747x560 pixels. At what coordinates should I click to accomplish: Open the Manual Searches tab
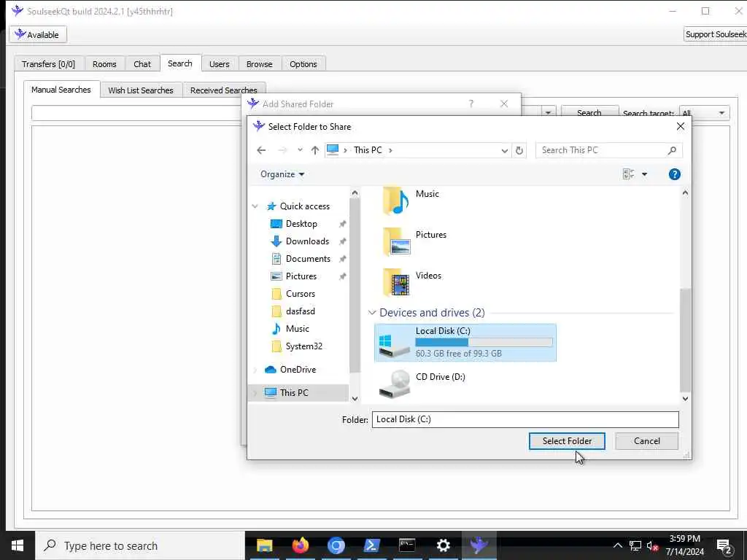click(61, 90)
